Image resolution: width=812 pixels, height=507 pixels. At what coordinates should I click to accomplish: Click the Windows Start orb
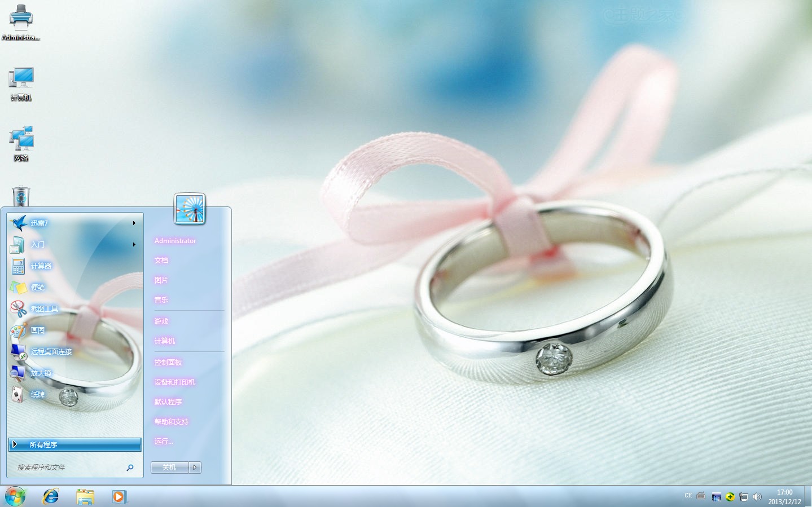tap(15, 496)
